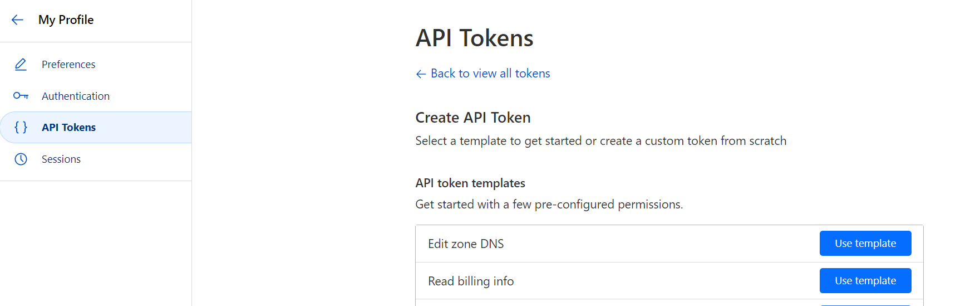The width and height of the screenshot is (980, 306).
Task: Click the Preferences pencil icon
Action: click(x=21, y=65)
